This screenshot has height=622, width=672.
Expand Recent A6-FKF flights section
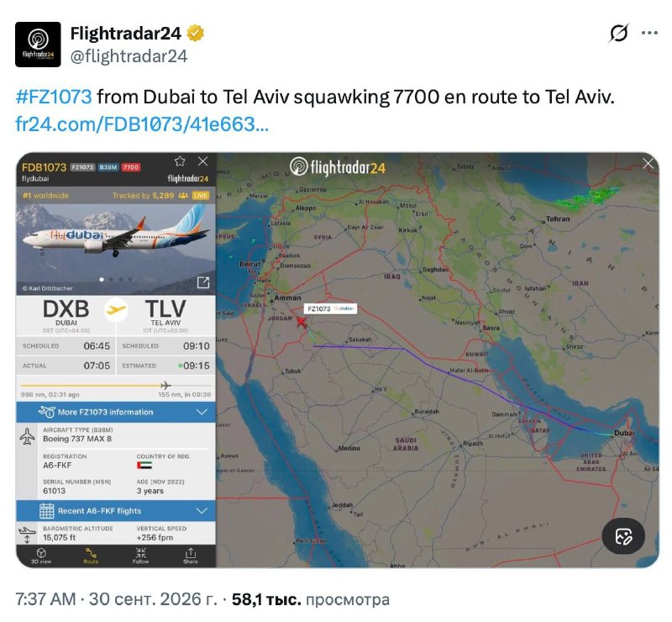[116, 511]
